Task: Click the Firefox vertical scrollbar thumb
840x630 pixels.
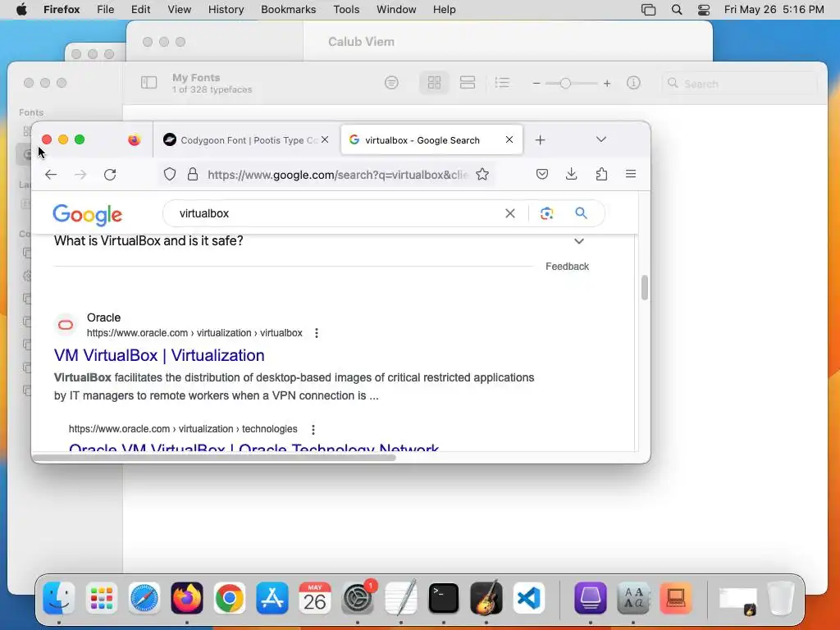Action: (645, 288)
